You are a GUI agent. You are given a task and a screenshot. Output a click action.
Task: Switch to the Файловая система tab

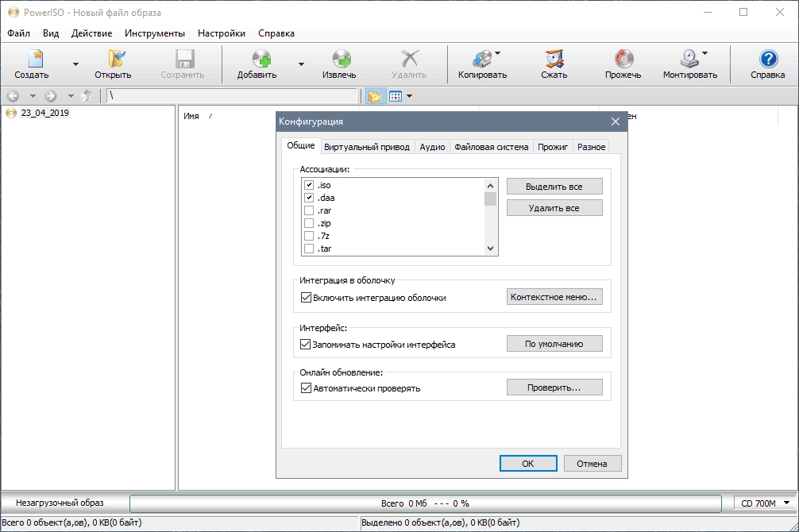[491, 147]
